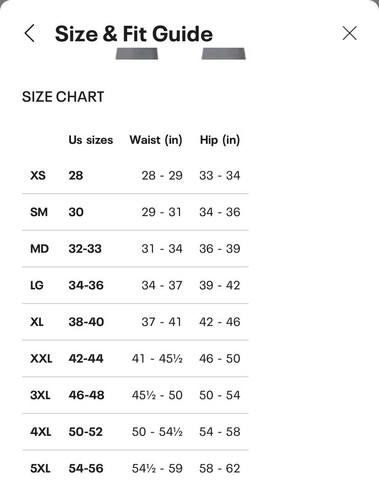The width and height of the screenshot is (379, 500).
Task: Select the 5XL size row label
Action: click(x=40, y=469)
